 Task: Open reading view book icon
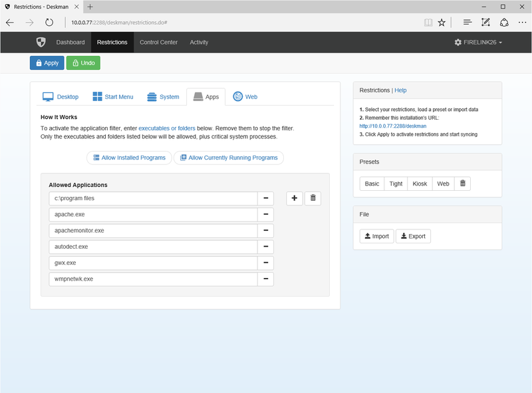click(x=428, y=23)
